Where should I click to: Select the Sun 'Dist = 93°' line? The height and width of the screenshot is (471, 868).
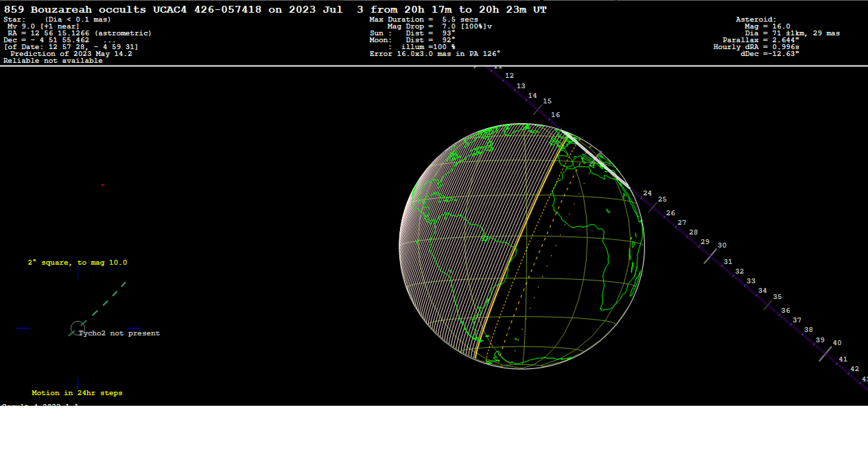pos(430,33)
